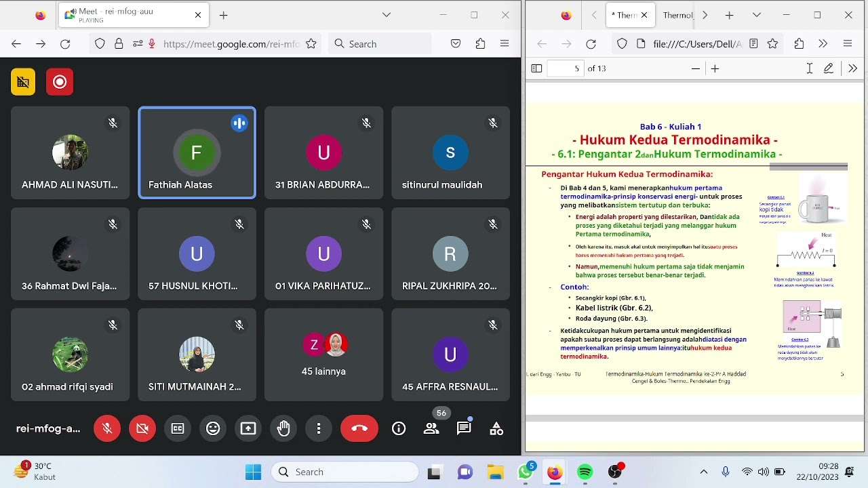Expand PDF viewer tools double-chevron menu
The image size is (868, 488).
852,68
